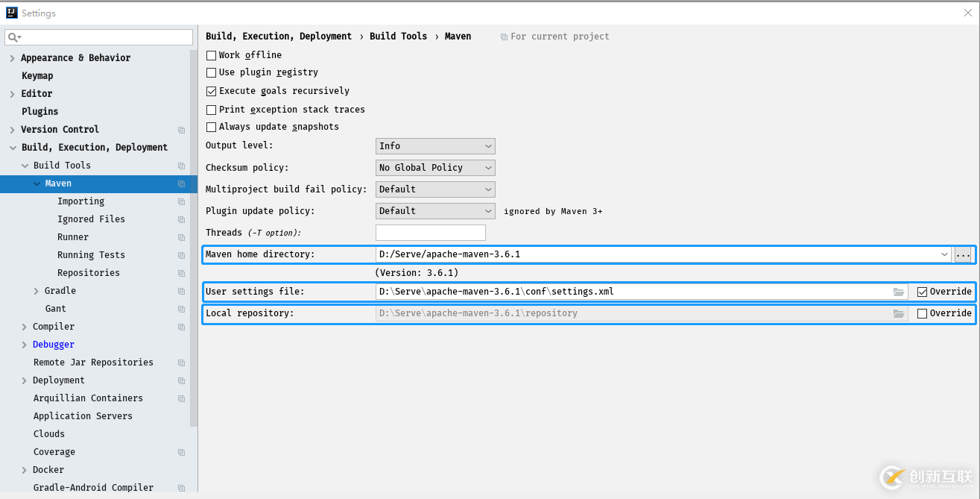The height and width of the screenshot is (499, 980).
Task: Enable the Work offline checkbox
Action: [211, 55]
